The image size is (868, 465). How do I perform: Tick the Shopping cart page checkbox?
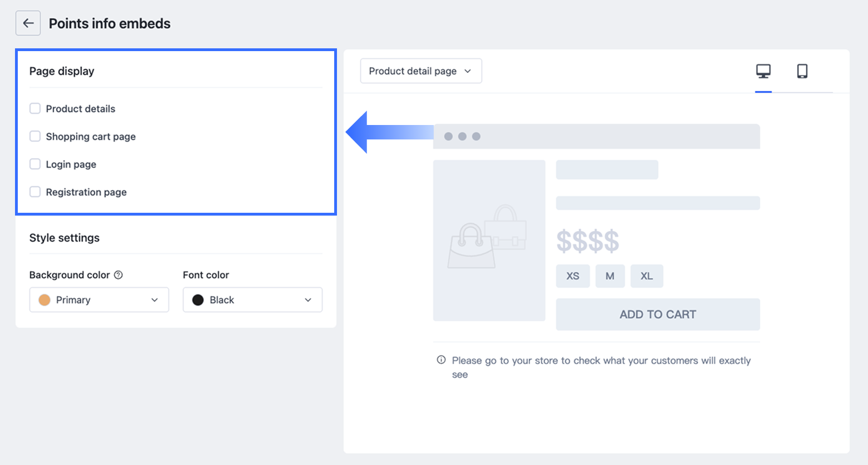[x=35, y=137]
